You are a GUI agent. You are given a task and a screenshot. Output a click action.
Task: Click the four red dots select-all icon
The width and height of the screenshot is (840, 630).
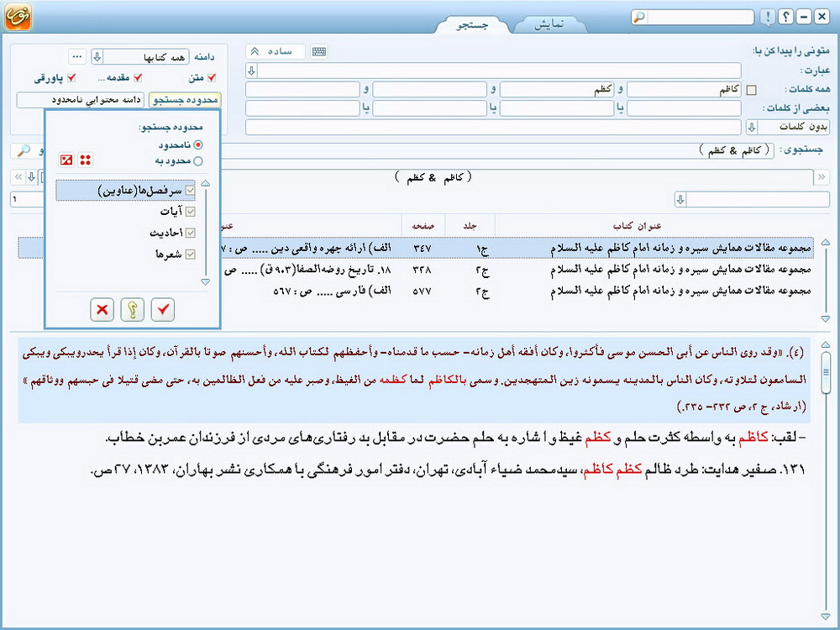[x=85, y=160]
